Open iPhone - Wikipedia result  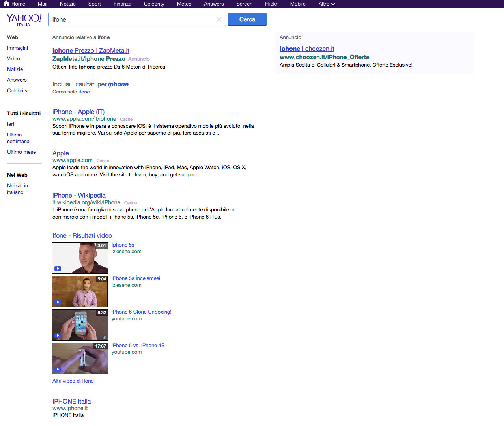(79, 195)
